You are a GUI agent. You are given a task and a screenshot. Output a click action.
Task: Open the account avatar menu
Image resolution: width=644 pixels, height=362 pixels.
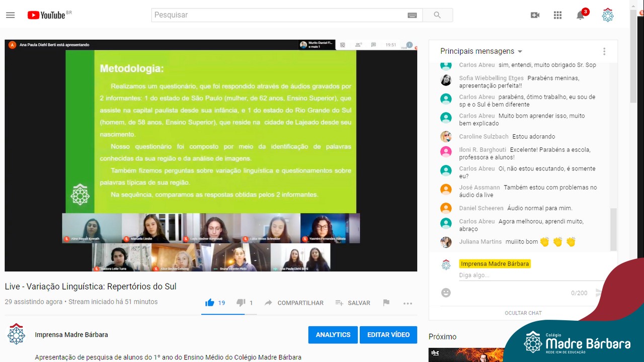click(x=608, y=15)
